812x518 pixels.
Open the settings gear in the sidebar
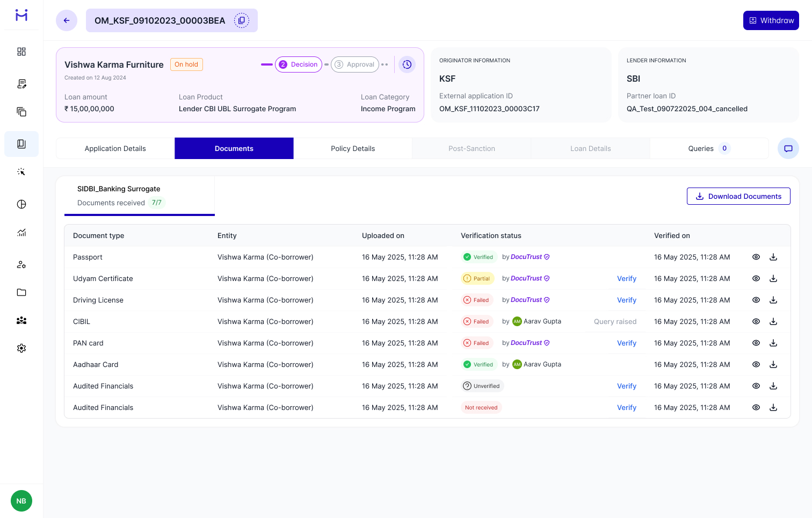[x=21, y=348]
